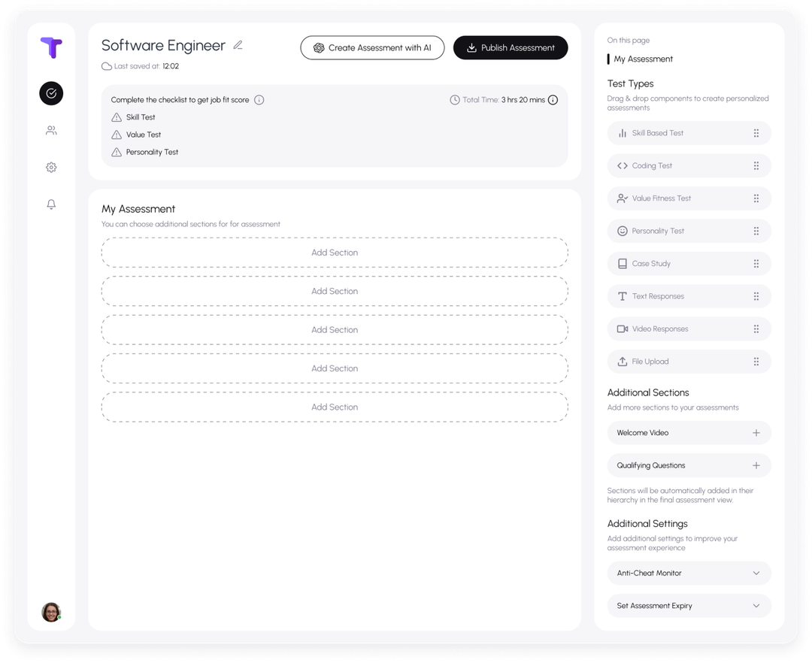Viewport: 812px width, 663px height.
Task: Click warning icon next to Skill Test
Action: (x=117, y=117)
